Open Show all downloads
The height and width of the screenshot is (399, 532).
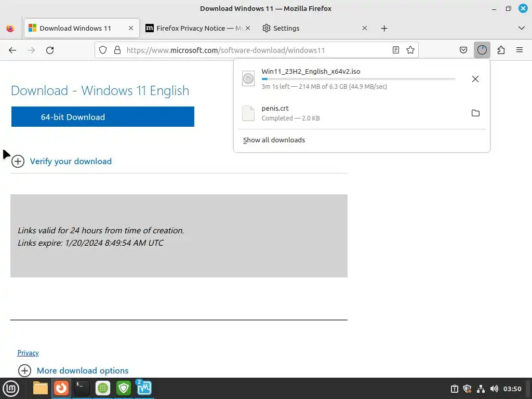click(x=274, y=140)
